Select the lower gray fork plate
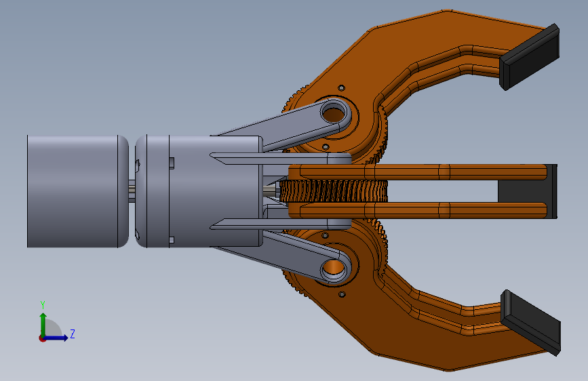Viewport: 588px width, 381px height. (281, 224)
